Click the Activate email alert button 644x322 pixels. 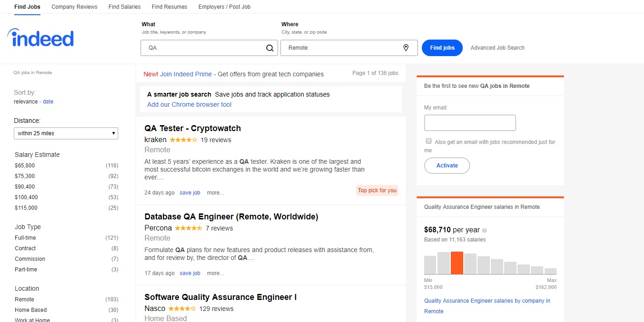tap(447, 166)
